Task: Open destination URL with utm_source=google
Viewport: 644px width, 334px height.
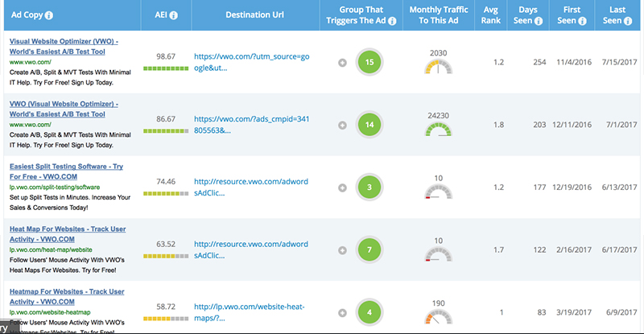Action: pyautogui.click(x=252, y=62)
